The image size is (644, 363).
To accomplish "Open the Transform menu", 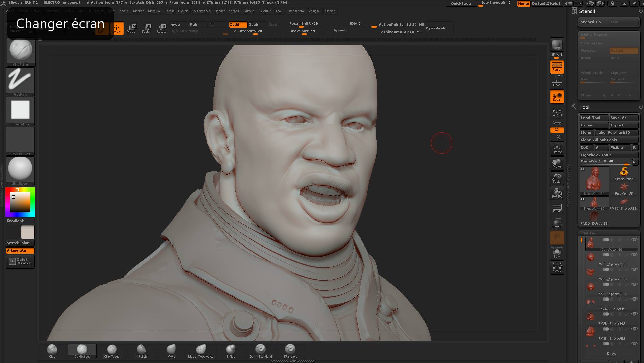I will tap(295, 11).
